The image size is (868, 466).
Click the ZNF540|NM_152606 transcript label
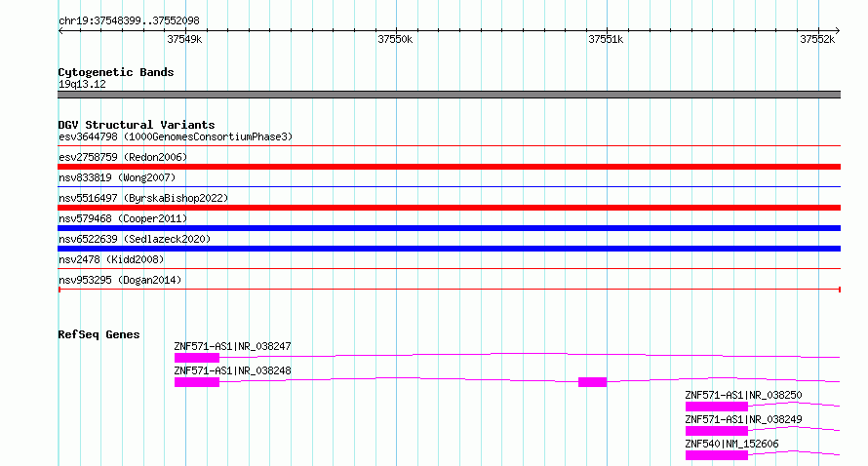pyautogui.click(x=731, y=444)
